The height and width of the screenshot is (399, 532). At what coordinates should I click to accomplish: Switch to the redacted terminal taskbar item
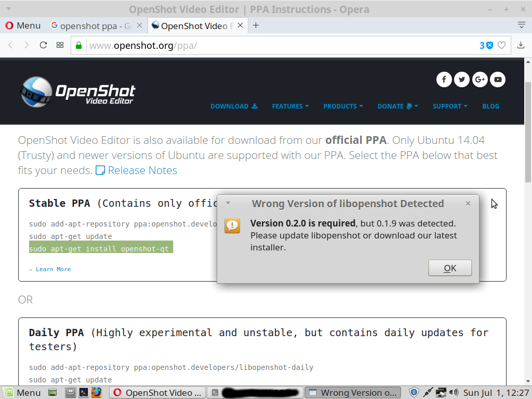point(255,393)
